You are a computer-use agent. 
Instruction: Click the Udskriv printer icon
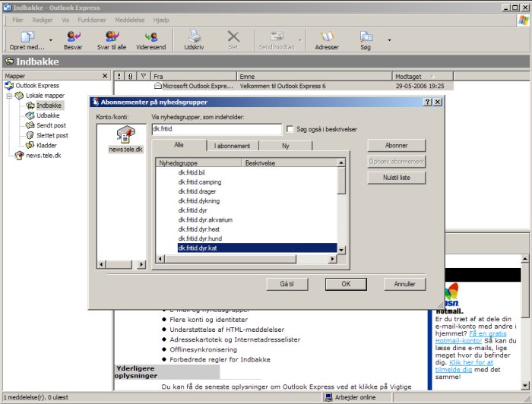[195, 37]
